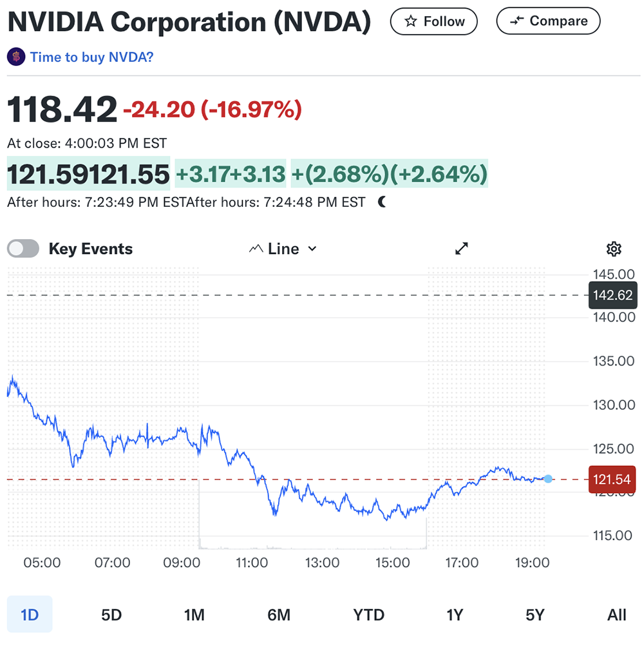The image size is (644, 647).
Task: Click the red 121.54 price label
Action: pos(611,479)
